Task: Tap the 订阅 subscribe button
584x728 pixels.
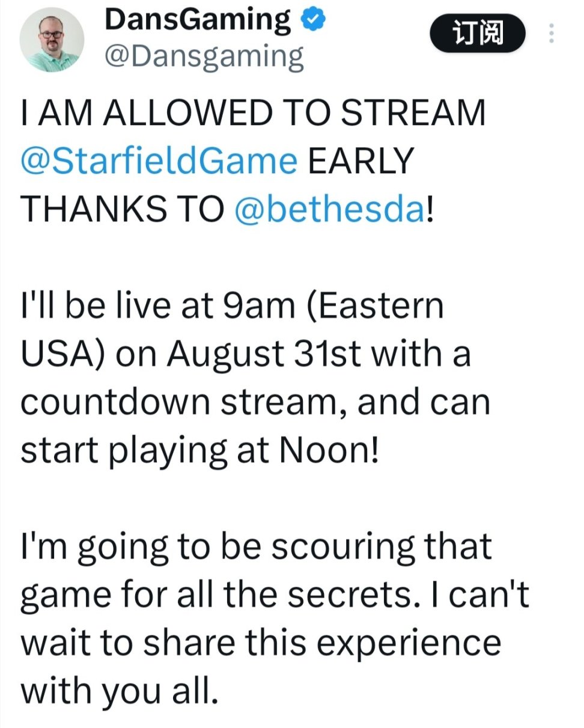Action: (x=477, y=33)
